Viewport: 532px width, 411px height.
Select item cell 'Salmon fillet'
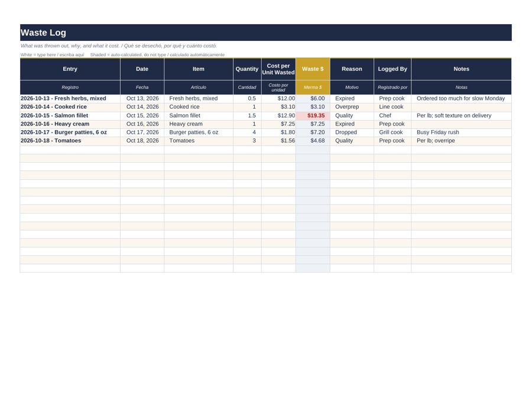click(x=199, y=115)
